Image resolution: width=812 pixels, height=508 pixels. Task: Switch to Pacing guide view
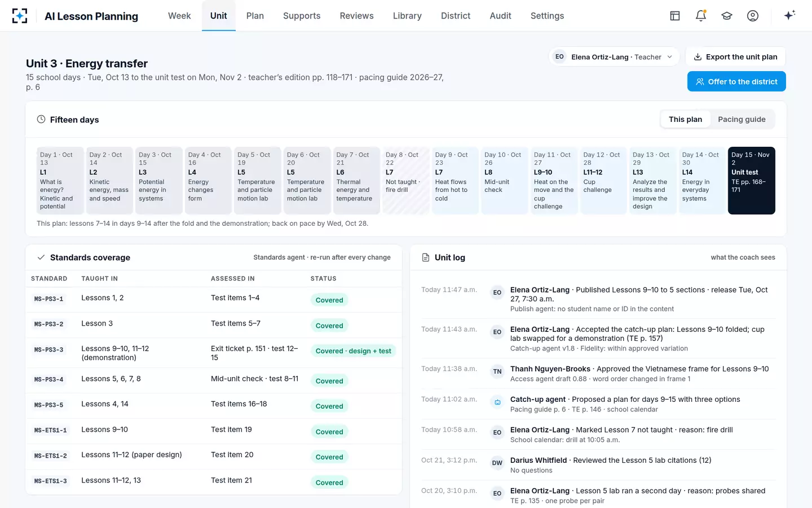click(x=742, y=119)
